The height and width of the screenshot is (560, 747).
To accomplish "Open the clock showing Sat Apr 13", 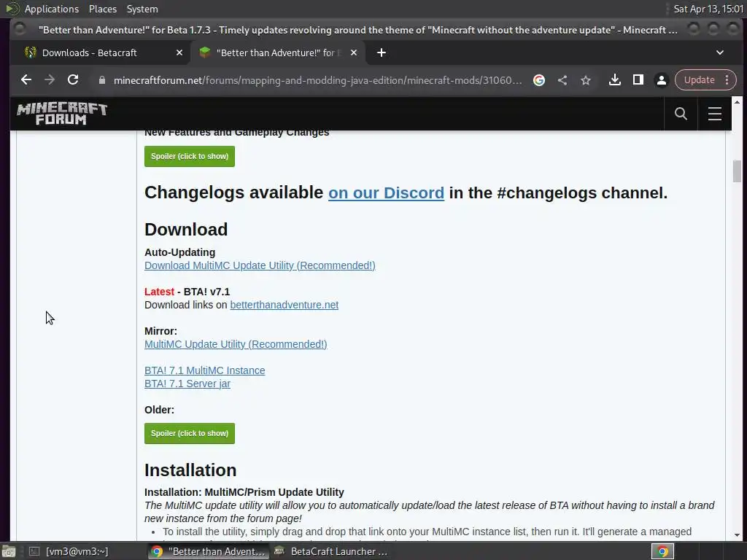I will [x=708, y=9].
